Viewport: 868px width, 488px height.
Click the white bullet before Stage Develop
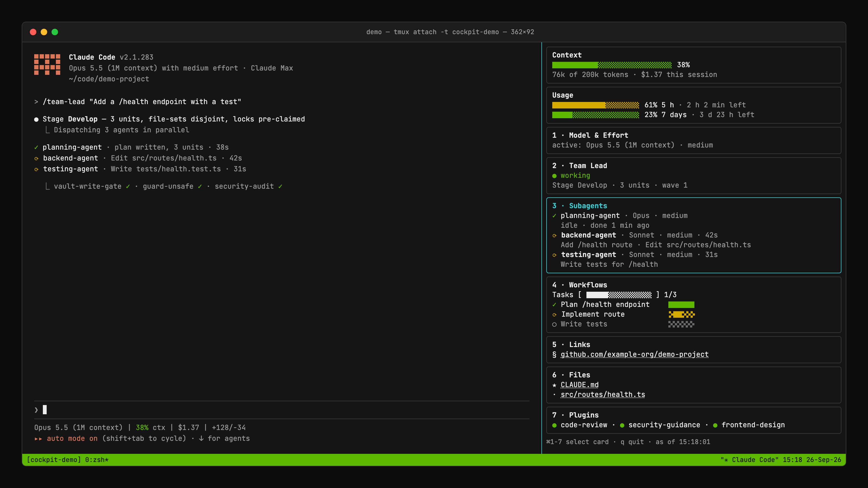pyautogui.click(x=36, y=119)
